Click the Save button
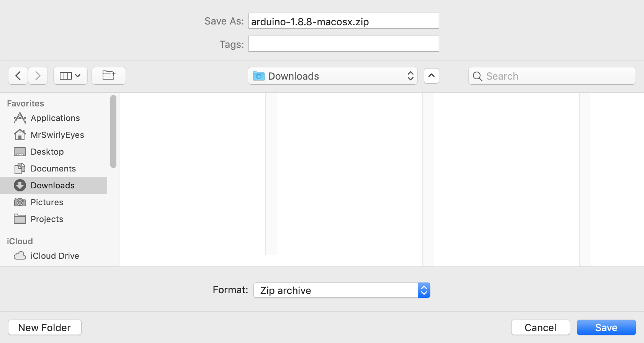The width and height of the screenshot is (644, 343). point(606,327)
